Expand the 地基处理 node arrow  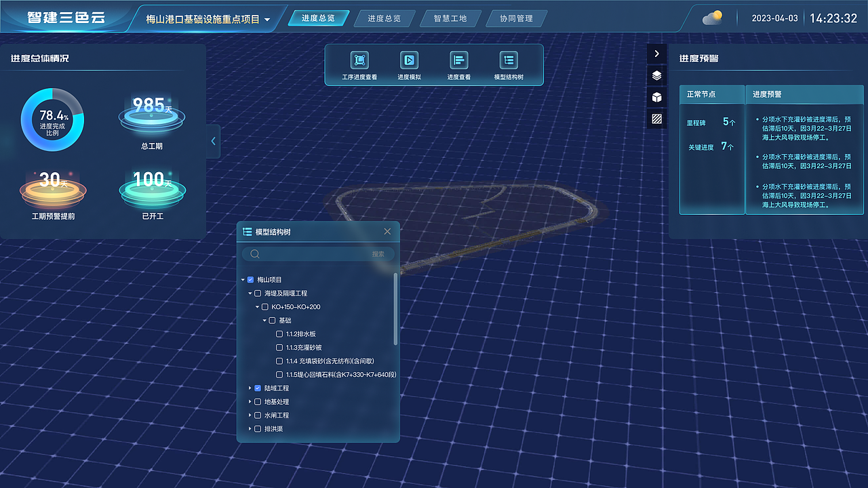[250, 402]
